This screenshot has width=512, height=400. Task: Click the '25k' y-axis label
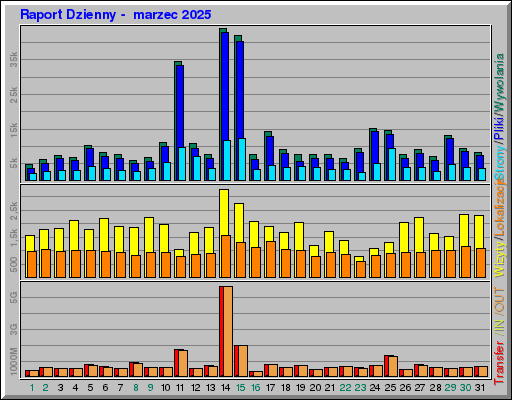[x=13, y=94]
